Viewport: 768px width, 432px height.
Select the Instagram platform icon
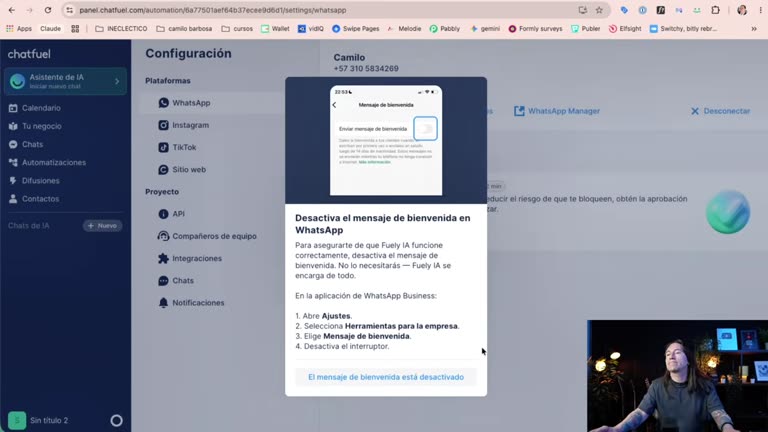point(164,125)
